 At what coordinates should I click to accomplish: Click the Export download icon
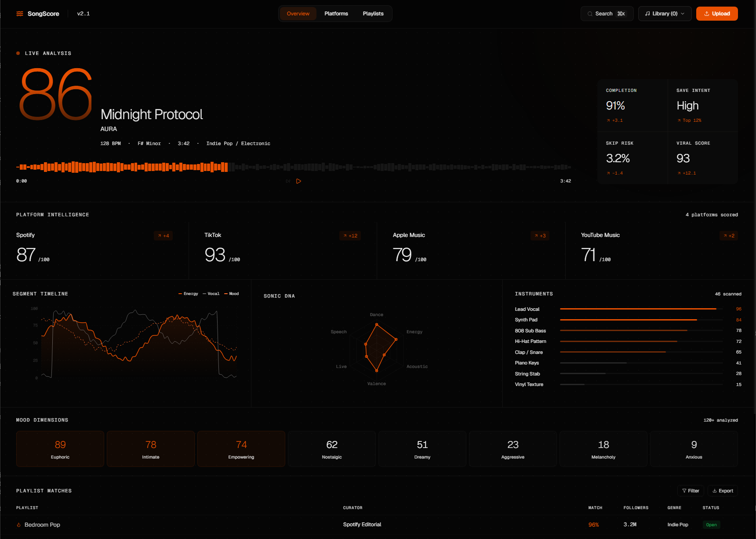[x=715, y=491]
